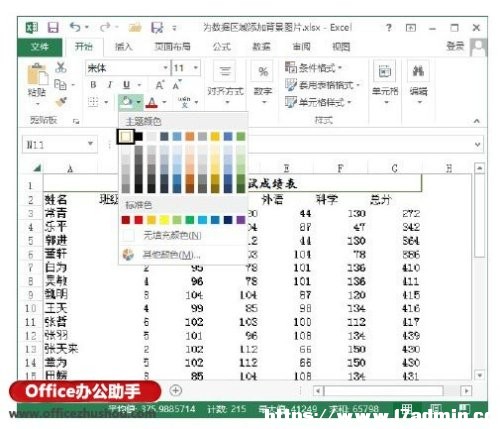The width and height of the screenshot is (500, 429).
Task: Select the white theme color swatch
Action: pos(126,136)
